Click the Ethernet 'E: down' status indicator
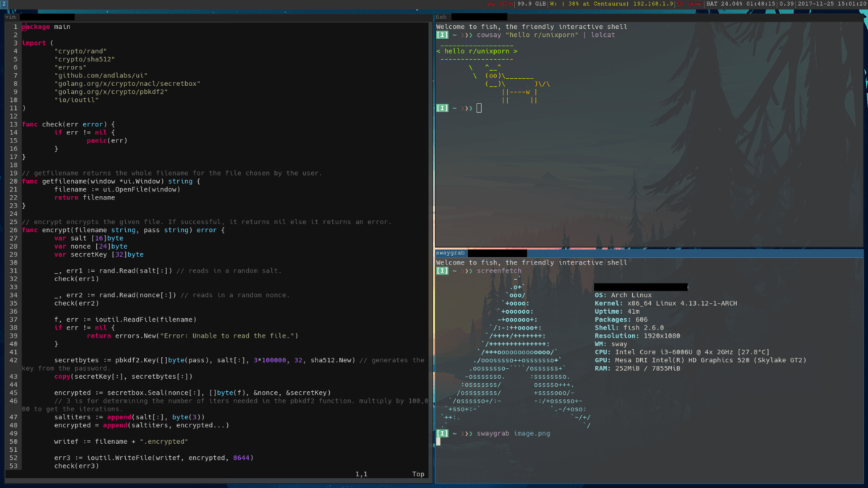 [689, 4]
